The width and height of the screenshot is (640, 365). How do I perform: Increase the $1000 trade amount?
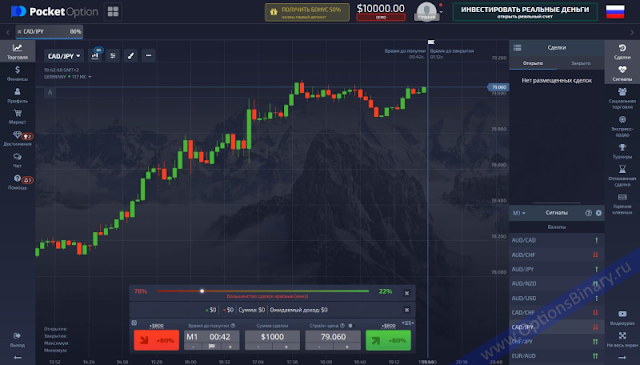pos(286,347)
